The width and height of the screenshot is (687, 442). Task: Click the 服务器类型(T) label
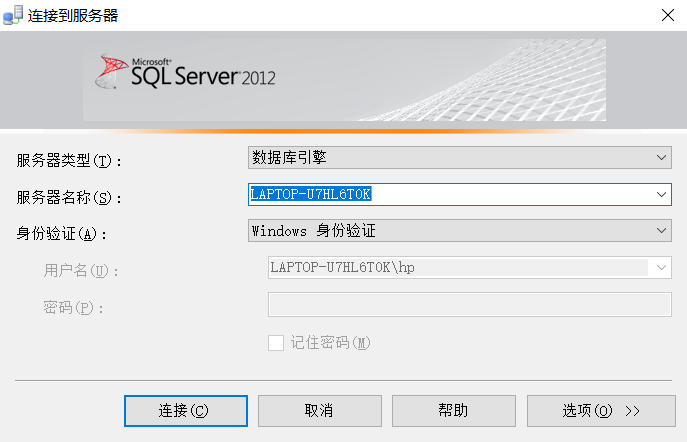[69, 160]
